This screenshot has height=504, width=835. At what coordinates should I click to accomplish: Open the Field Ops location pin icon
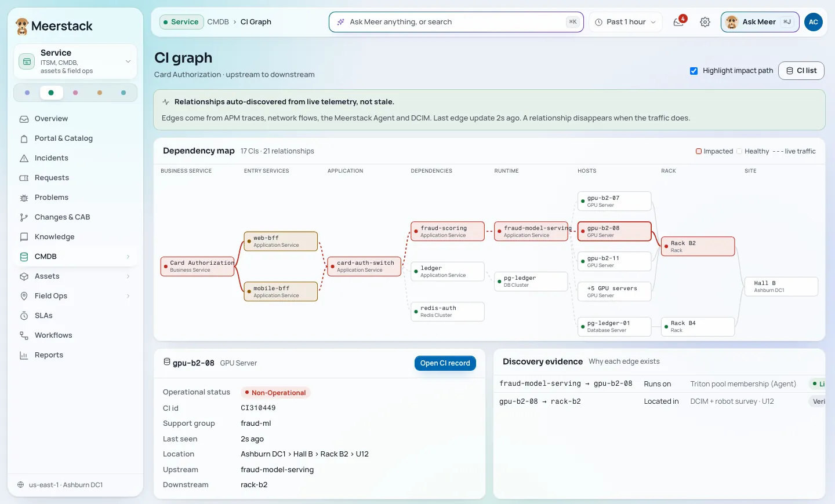tap(24, 296)
